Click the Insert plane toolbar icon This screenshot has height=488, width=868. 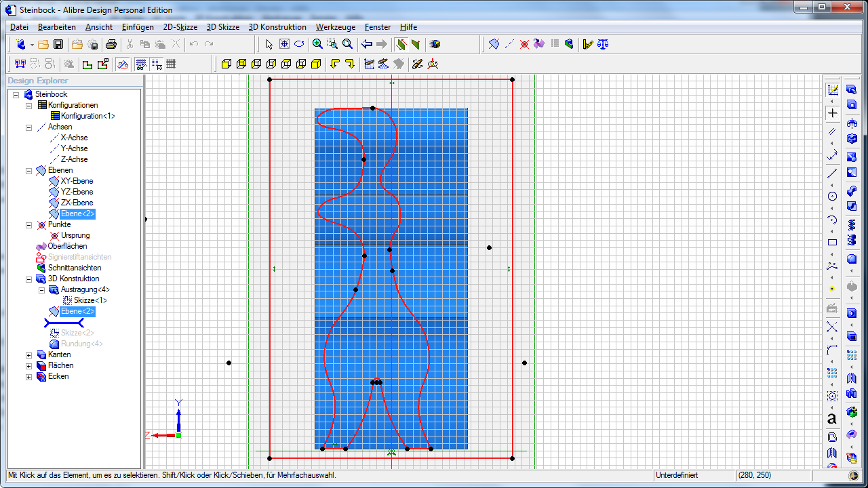click(494, 44)
